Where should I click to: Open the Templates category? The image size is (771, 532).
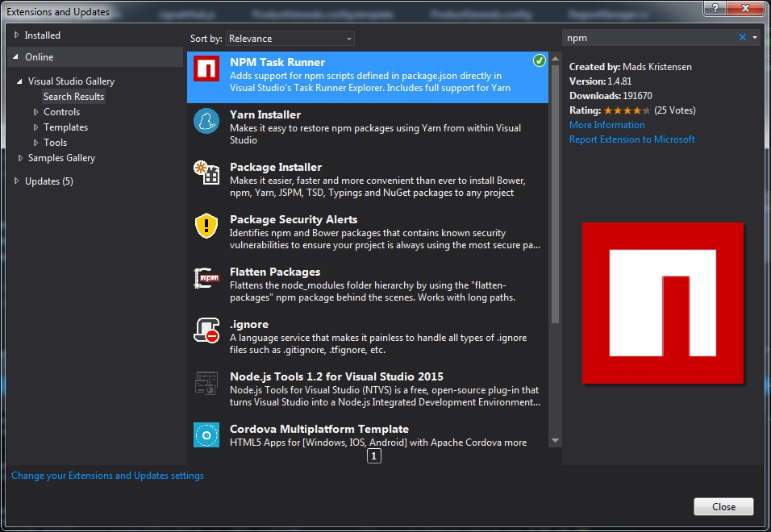tap(65, 127)
